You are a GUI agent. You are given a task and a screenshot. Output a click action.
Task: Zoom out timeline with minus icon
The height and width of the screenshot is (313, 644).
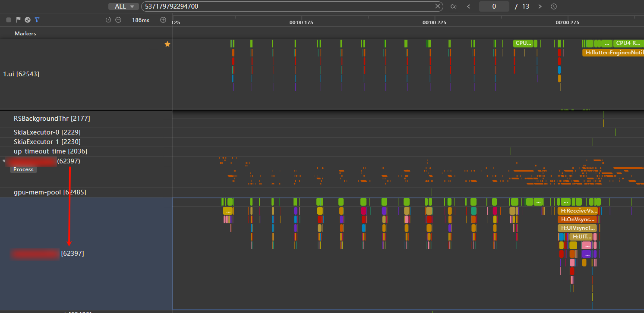118,20
